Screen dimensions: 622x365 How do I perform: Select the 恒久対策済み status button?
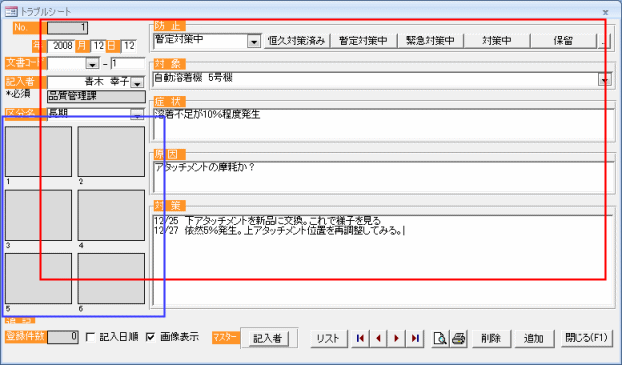tap(297, 40)
